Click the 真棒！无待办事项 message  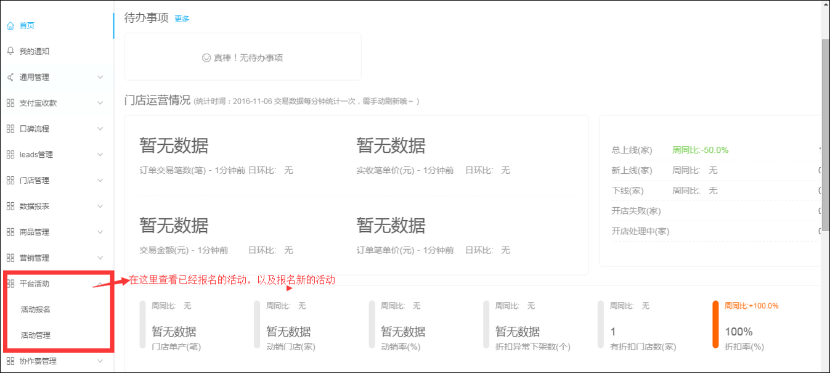[x=248, y=58]
